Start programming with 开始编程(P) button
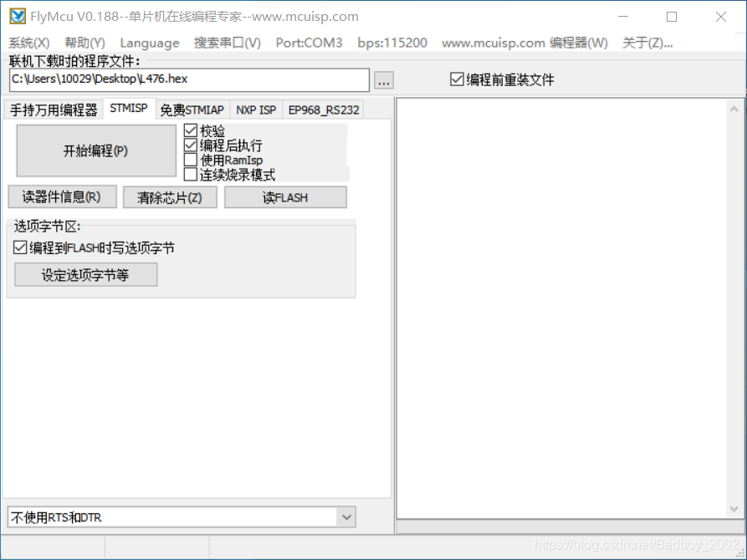Image resolution: width=747 pixels, height=560 pixels. tap(96, 151)
